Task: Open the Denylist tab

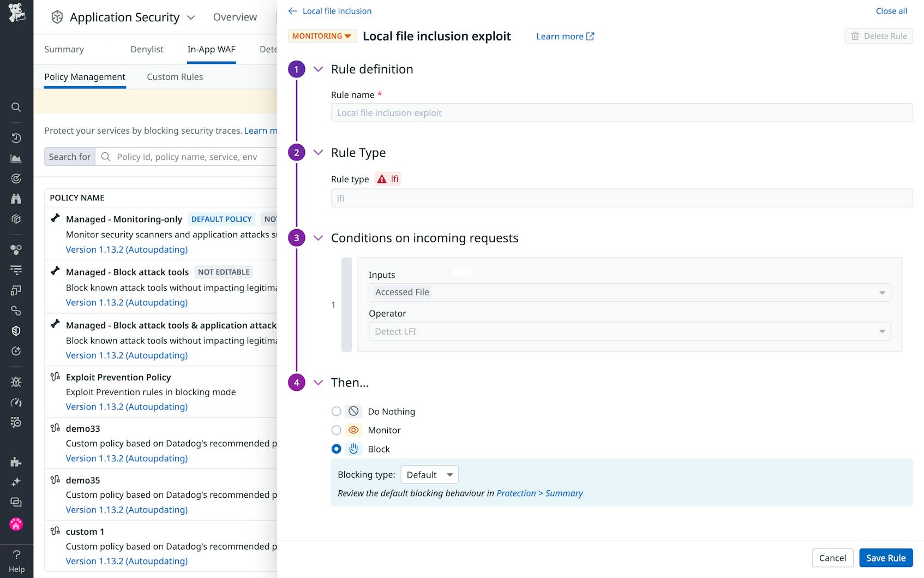Action: click(146, 49)
